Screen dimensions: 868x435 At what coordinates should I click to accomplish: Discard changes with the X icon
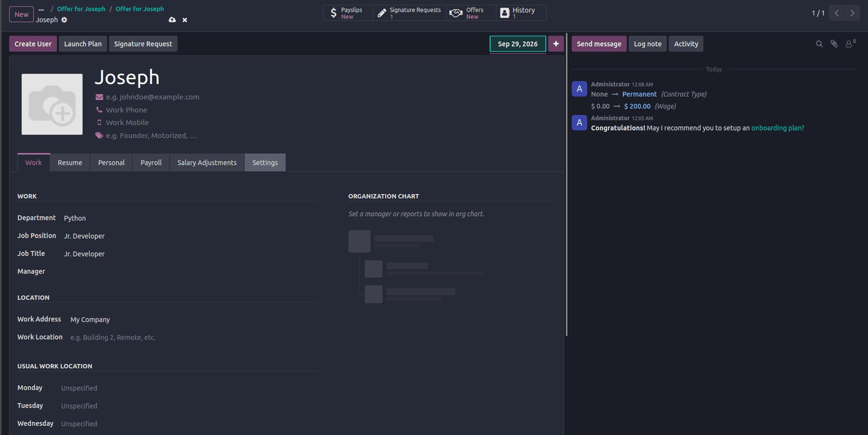[185, 20]
